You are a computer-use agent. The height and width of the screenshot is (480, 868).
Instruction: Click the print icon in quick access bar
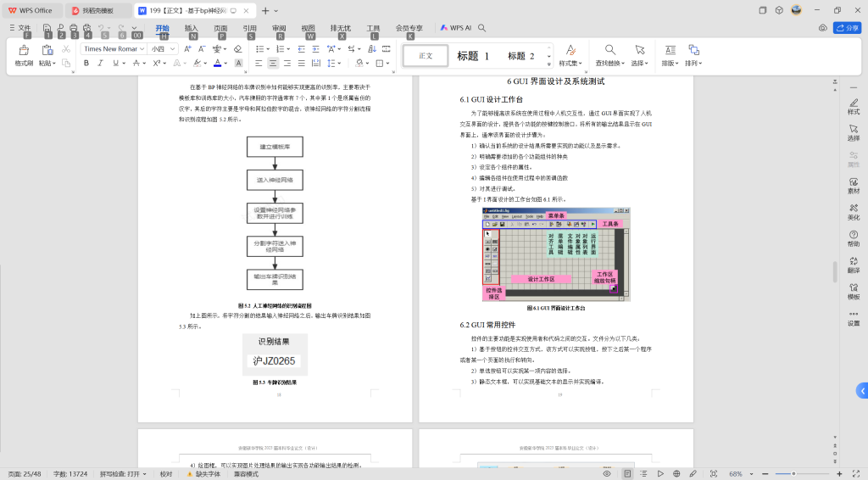tap(74, 28)
